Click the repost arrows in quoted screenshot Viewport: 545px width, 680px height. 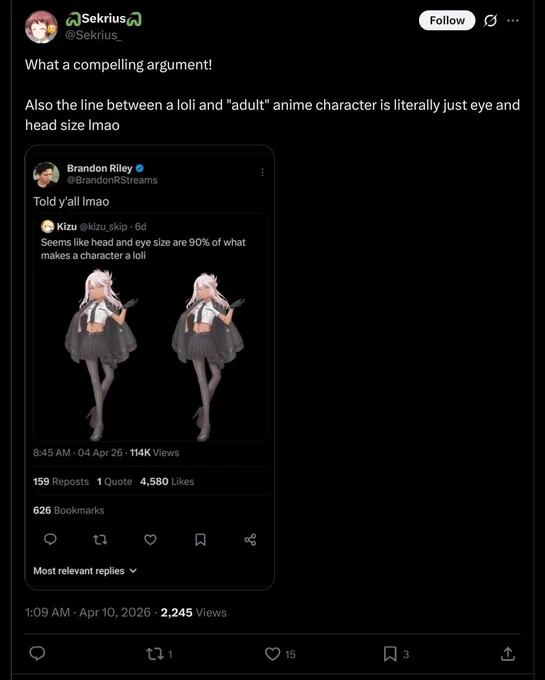[x=100, y=539]
